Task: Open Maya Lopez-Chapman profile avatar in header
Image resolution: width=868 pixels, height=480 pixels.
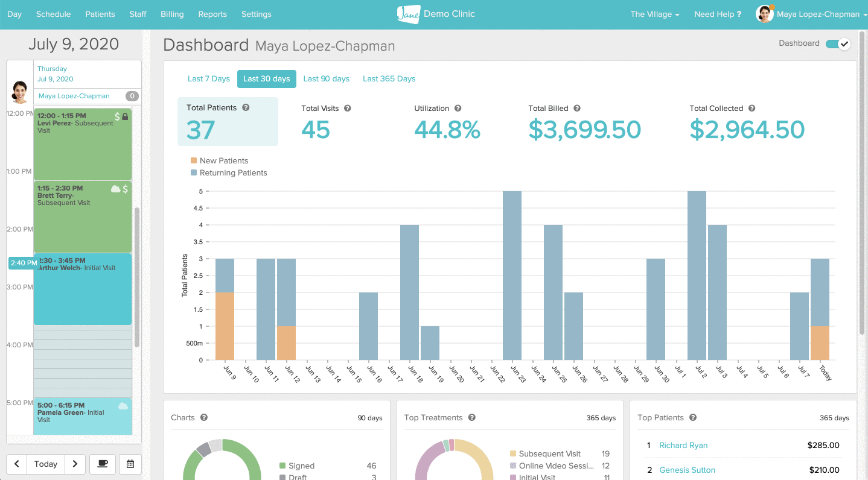Action: (765, 14)
